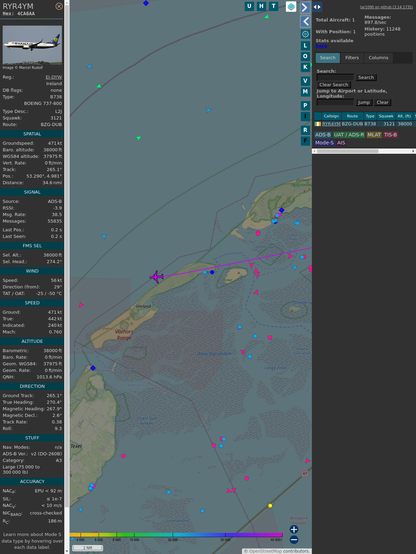The image size is (416, 554).
Task: Toggle the L labels button
Action: [305, 46]
